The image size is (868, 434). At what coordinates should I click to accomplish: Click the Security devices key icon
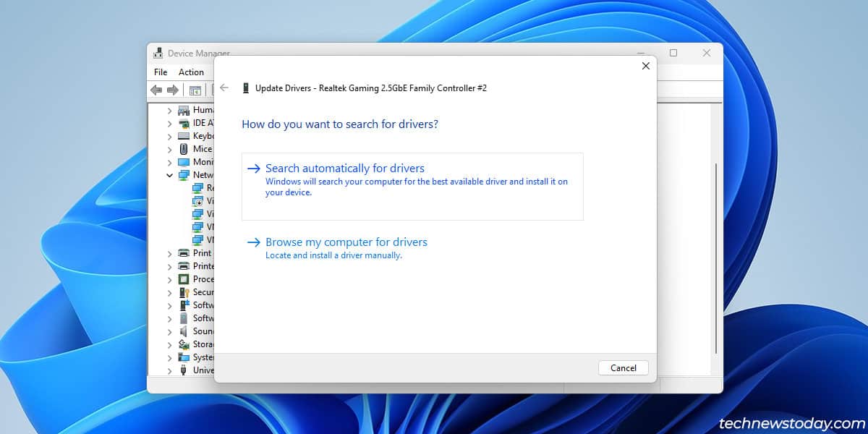pos(184,292)
